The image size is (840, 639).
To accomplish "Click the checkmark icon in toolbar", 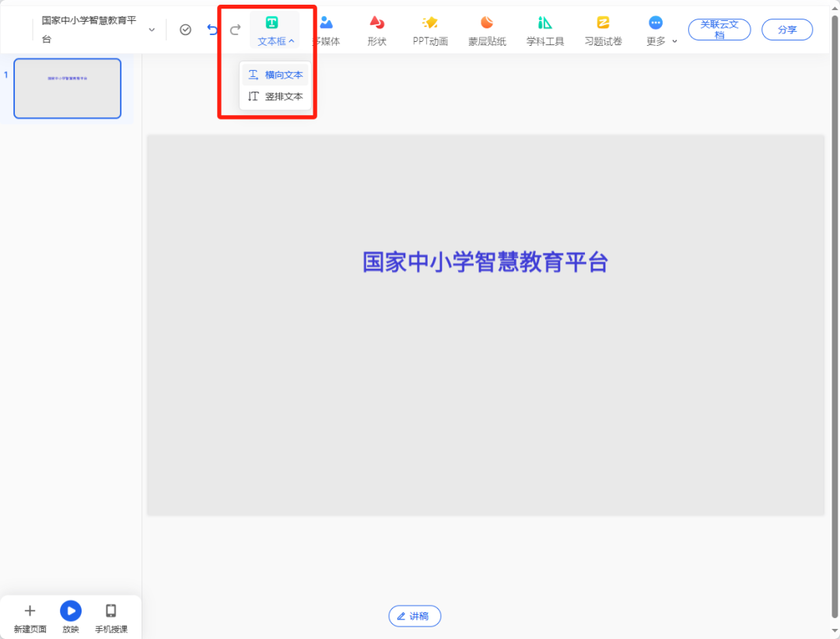I will click(x=185, y=28).
